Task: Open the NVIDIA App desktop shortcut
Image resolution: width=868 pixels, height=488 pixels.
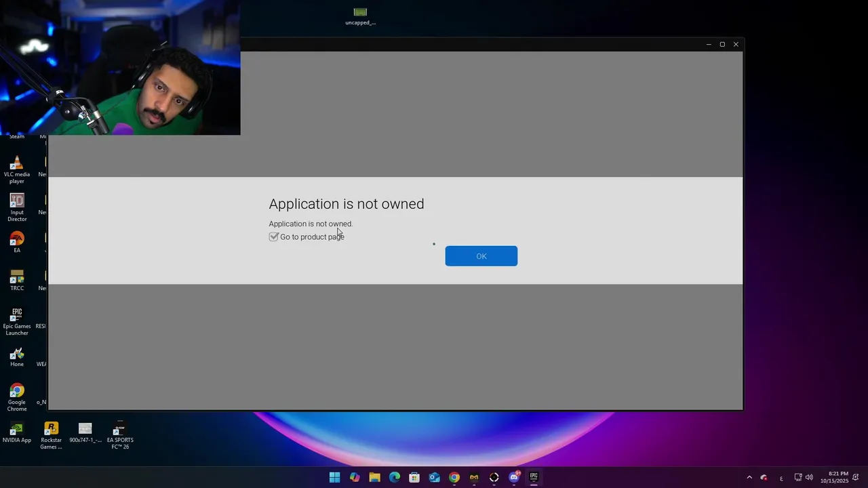Action: click(x=17, y=432)
